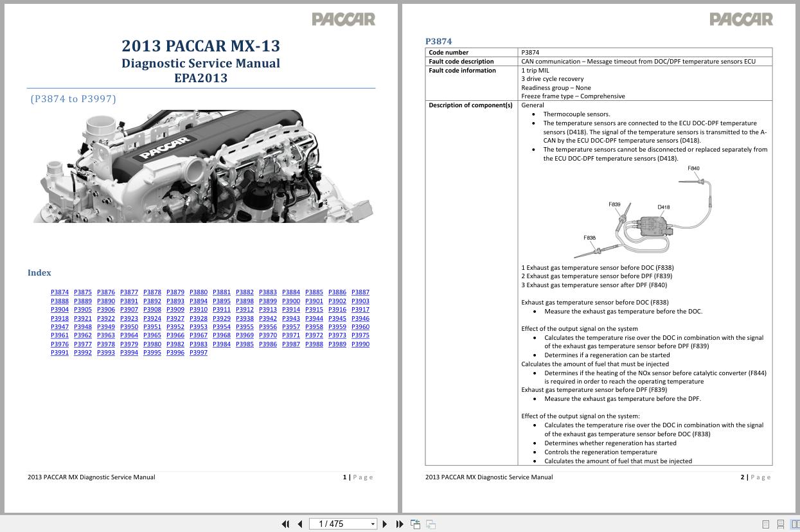
Task: Switch to single page view
Action: 765,524
